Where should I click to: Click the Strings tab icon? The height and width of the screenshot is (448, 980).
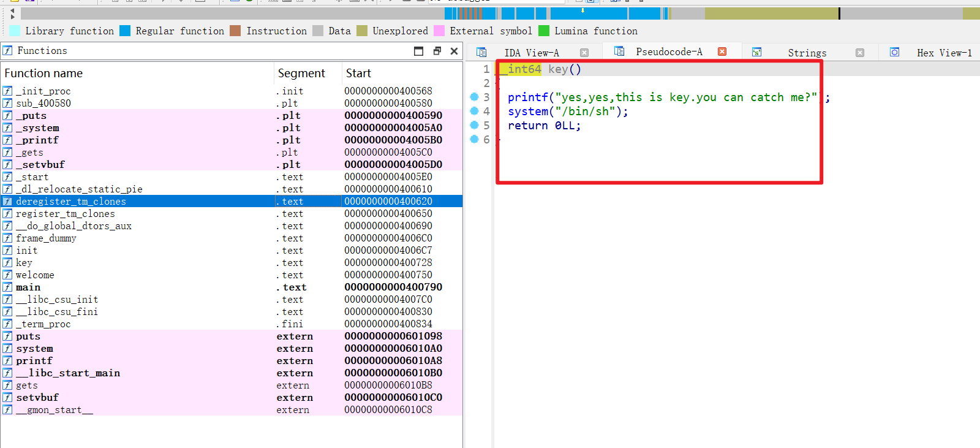click(757, 52)
